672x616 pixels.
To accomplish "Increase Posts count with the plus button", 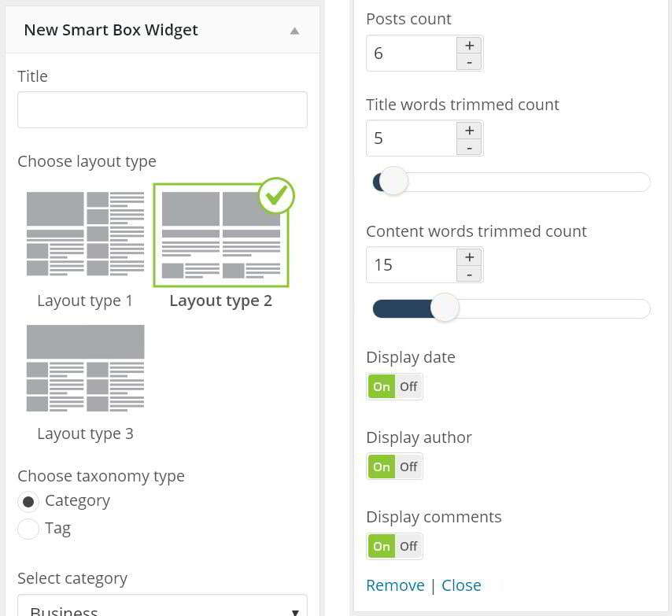I will pos(469,46).
